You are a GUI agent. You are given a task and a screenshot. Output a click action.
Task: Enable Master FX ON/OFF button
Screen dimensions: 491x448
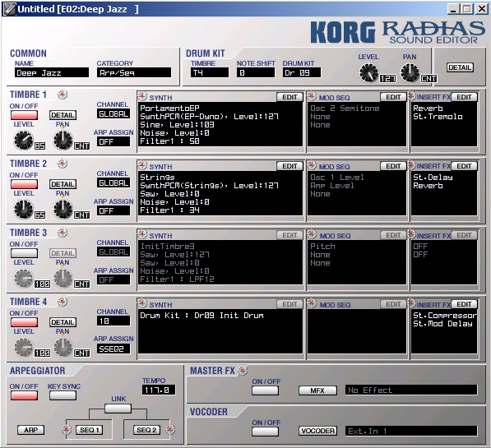point(265,390)
